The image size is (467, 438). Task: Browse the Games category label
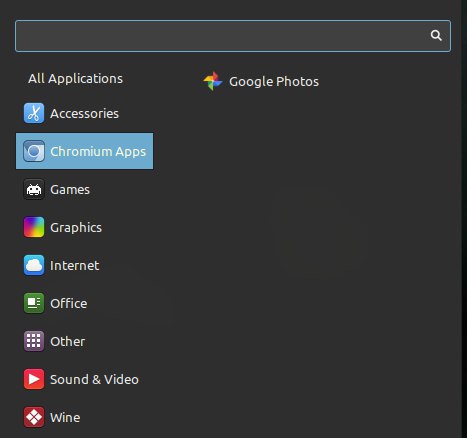(70, 190)
